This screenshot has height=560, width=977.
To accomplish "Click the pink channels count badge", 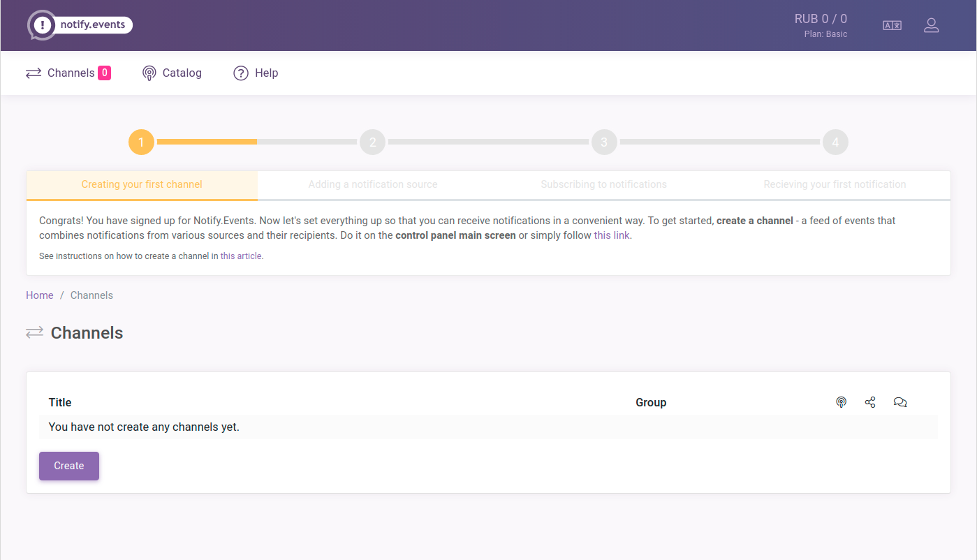I will [x=104, y=73].
